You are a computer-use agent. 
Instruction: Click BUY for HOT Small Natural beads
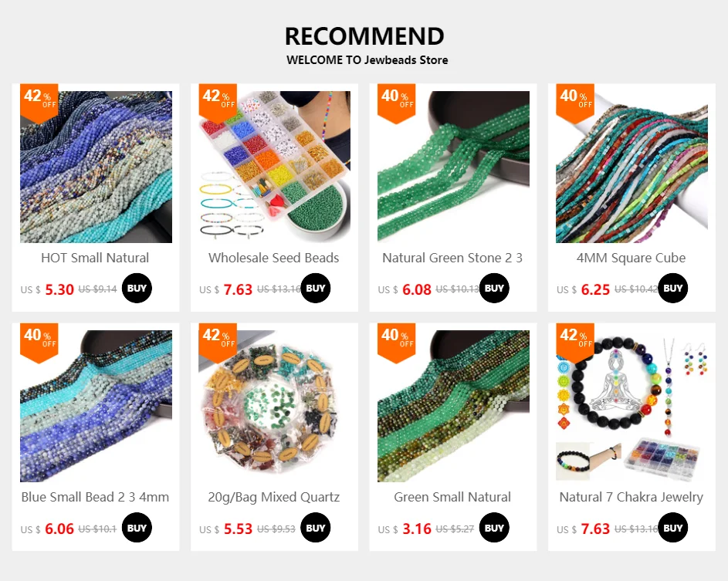(137, 288)
